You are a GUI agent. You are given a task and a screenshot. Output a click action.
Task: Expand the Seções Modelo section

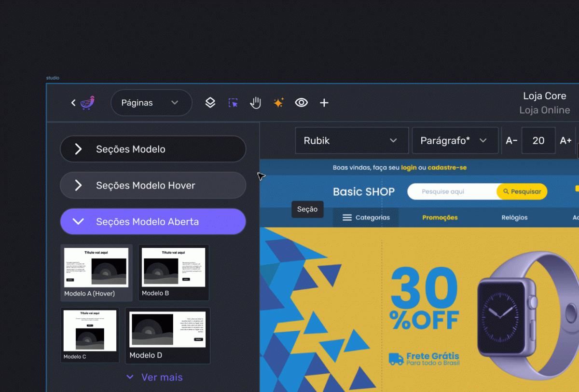click(153, 149)
